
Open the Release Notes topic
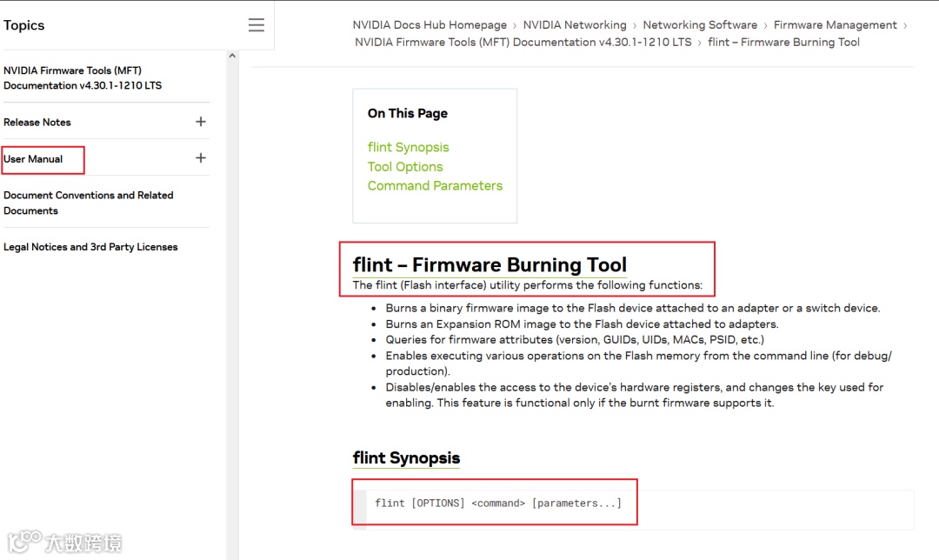37,123
